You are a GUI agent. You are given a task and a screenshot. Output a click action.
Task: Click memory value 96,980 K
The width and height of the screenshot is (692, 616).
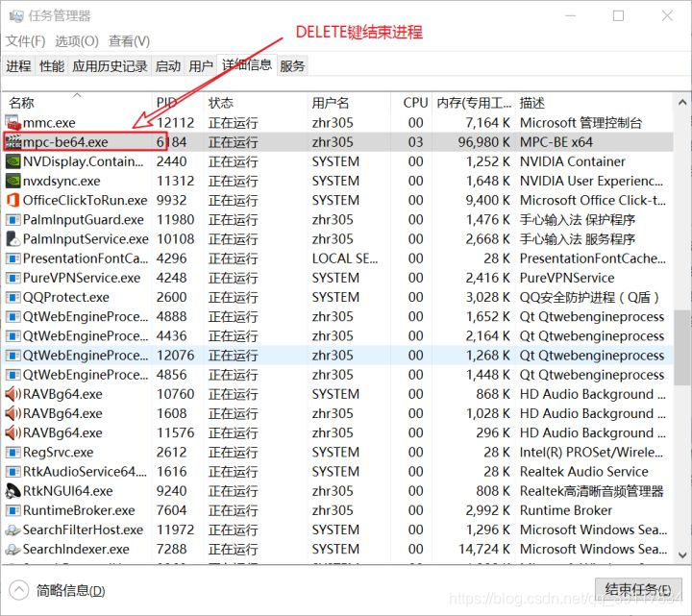pyautogui.click(x=484, y=142)
